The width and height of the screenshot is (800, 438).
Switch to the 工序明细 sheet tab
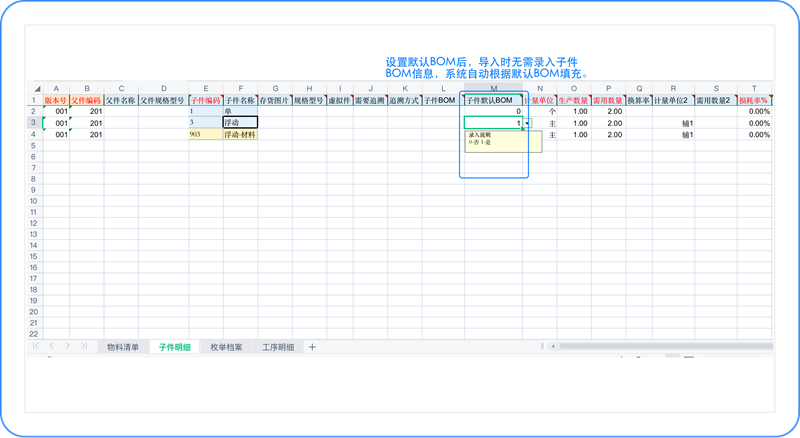(278, 347)
